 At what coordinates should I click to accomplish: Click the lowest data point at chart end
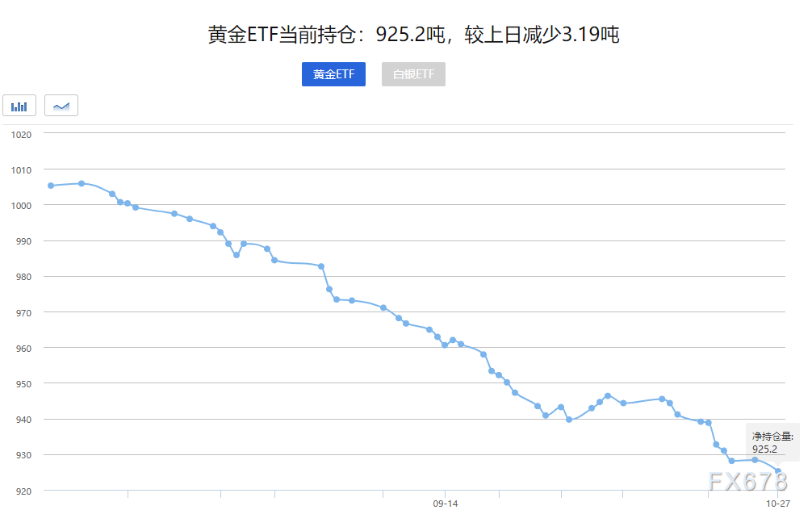pyautogui.click(x=779, y=470)
